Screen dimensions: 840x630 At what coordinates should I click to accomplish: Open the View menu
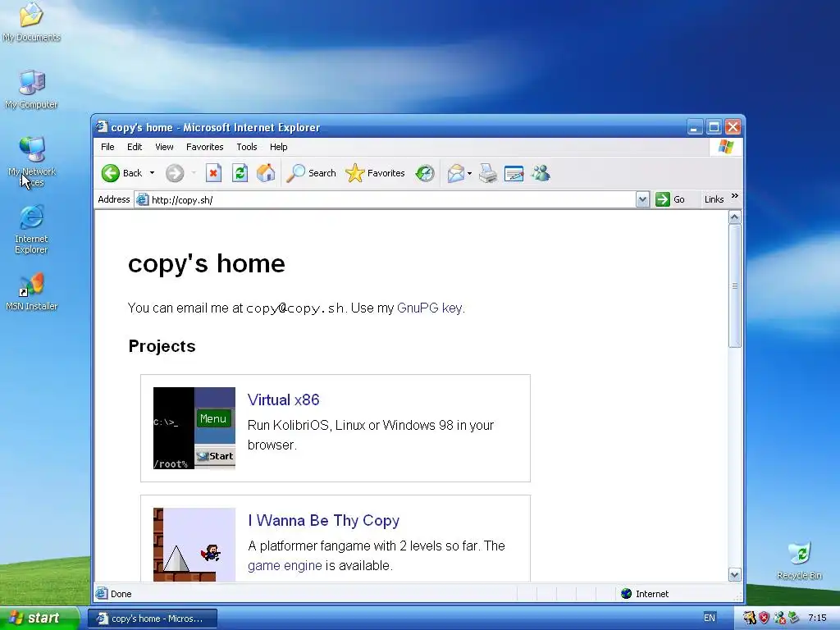coord(164,147)
